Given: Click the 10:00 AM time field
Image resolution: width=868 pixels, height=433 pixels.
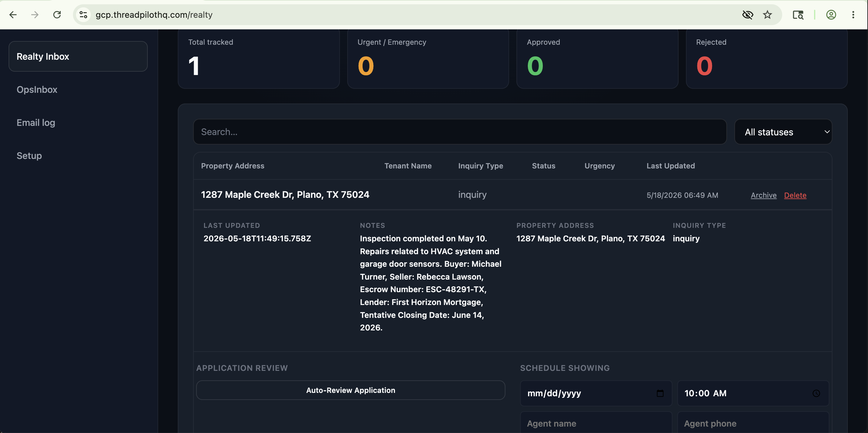Looking at the screenshot, I should click(x=753, y=393).
